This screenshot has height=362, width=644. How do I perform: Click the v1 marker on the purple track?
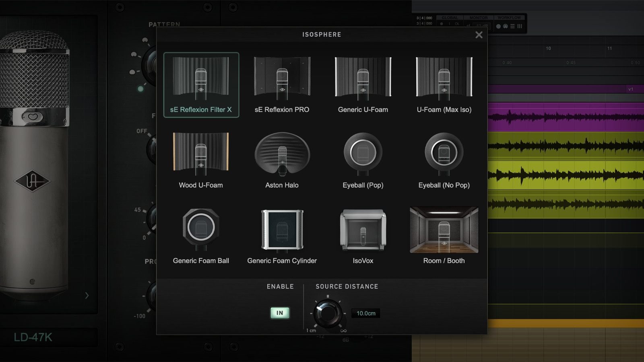click(x=631, y=89)
